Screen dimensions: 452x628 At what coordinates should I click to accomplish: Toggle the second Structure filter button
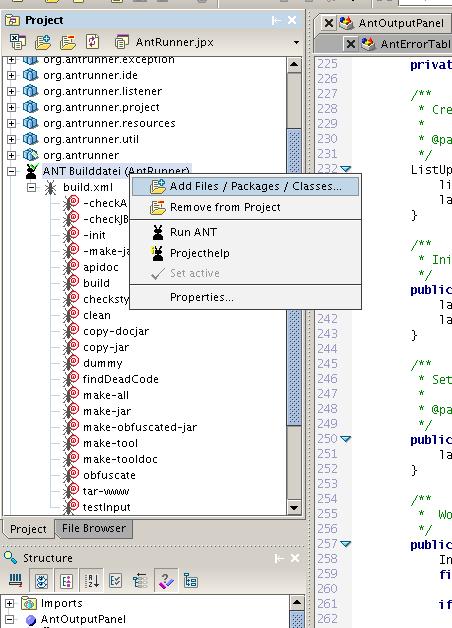(41, 580)
